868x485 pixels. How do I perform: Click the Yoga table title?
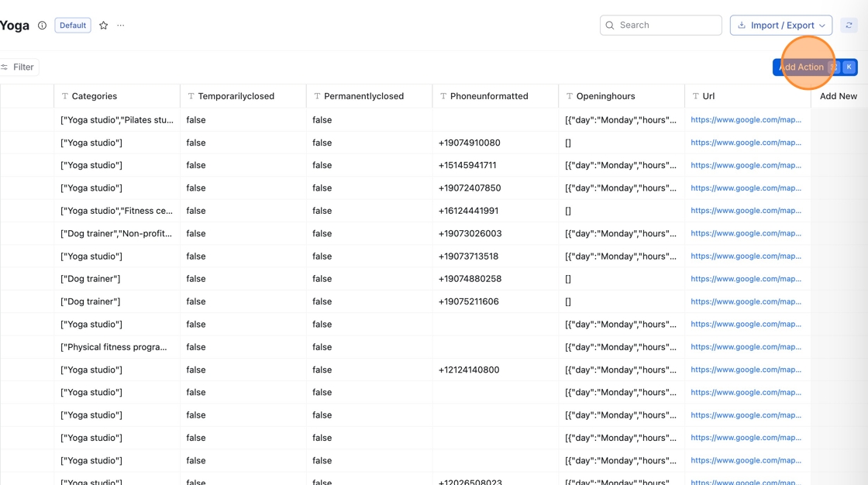(x=15, y=26)
